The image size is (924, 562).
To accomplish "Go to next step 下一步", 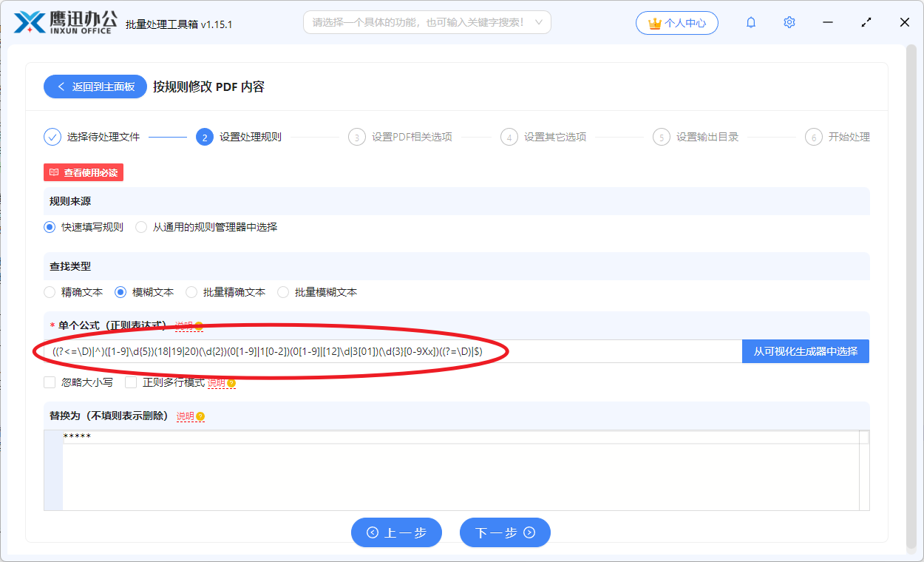I will [505, 532].
